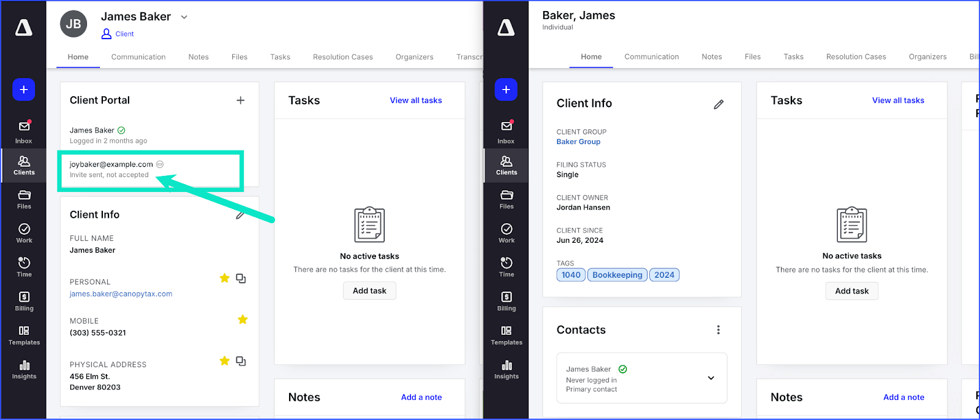Toggle the star next to mobile number

[243, 319]
